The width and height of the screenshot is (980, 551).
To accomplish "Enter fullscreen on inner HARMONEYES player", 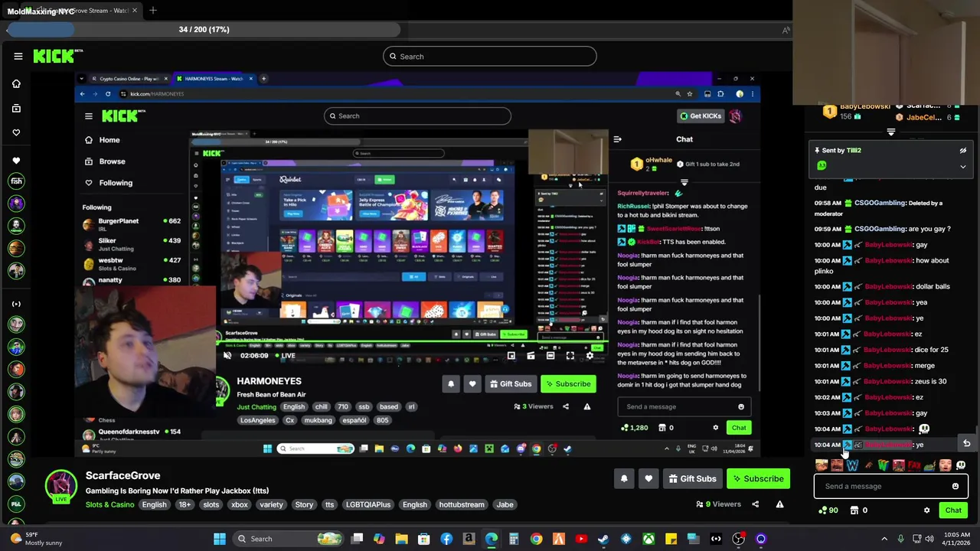I will click(570, 355).
